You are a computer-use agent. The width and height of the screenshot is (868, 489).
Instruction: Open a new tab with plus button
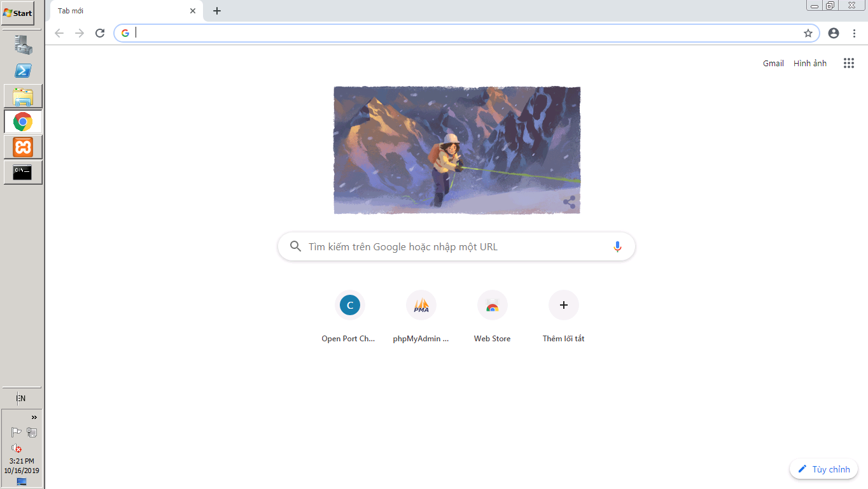[x=217, y=11]
